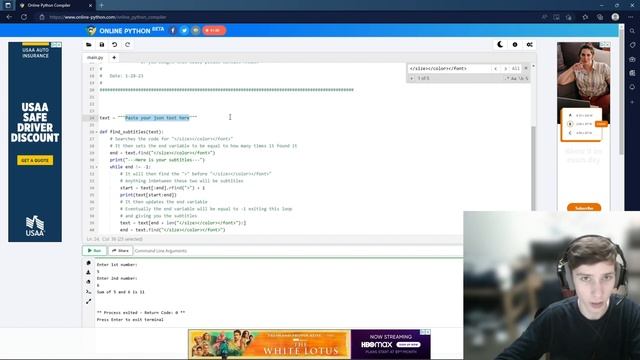The height and width of the screenshot is (360, 640).
Task: Click the email icon in site header
Action: point(196,30)
